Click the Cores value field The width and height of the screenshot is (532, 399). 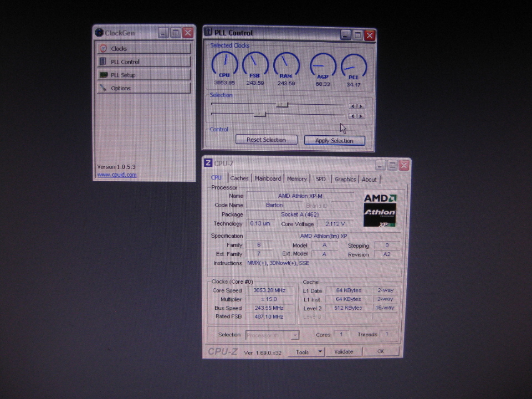pyautogui.click(x=342, y=334)
